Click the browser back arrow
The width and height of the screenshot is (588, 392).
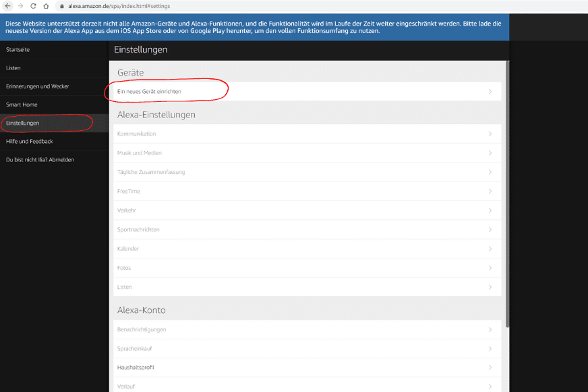[x=7, y=5]
